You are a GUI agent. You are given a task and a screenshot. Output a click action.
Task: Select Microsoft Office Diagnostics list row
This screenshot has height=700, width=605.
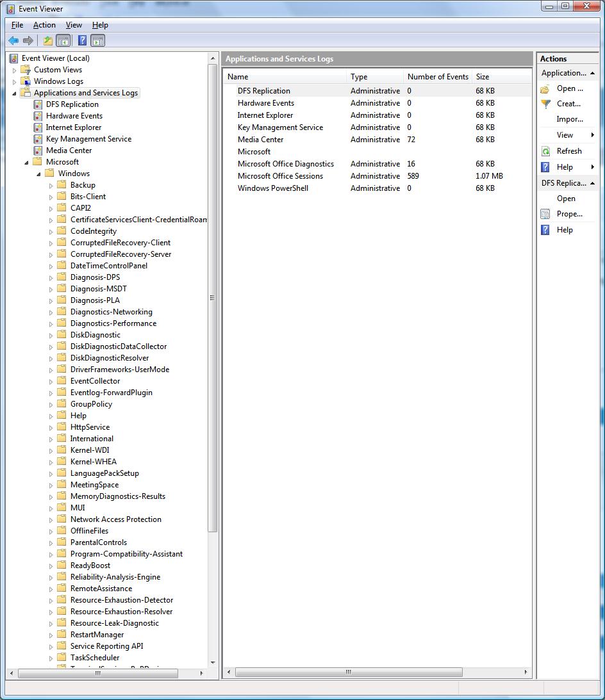tap(377, 164)
